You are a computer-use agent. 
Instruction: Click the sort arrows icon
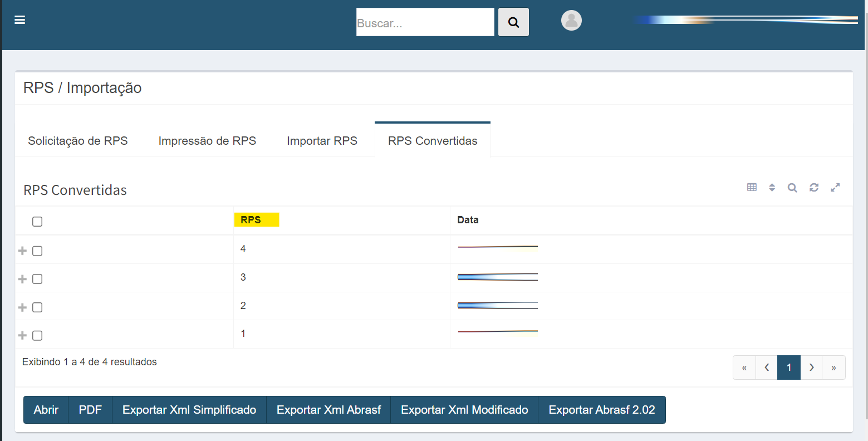pyautogui.click(x=772, y=188)
